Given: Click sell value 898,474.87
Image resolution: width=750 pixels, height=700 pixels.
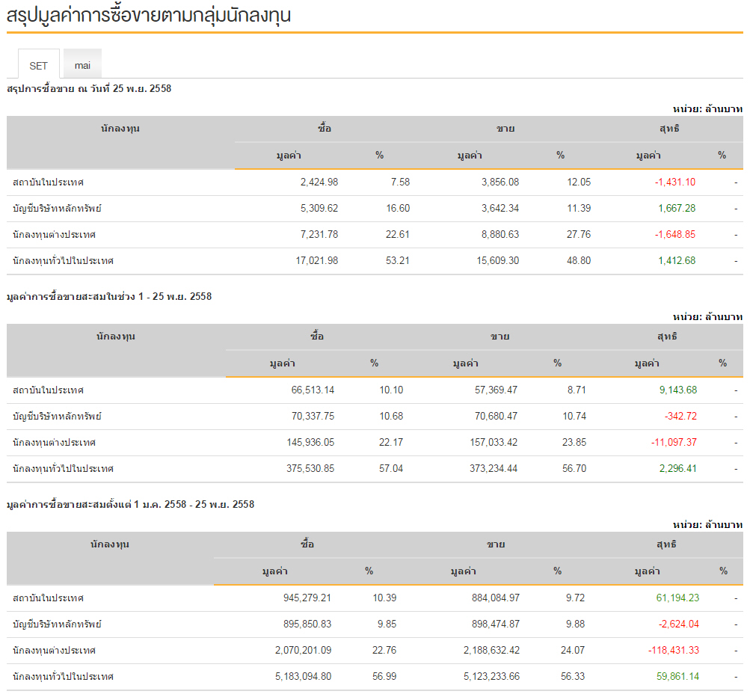Looking at the screenshot, I should click(x=496, y=624).
